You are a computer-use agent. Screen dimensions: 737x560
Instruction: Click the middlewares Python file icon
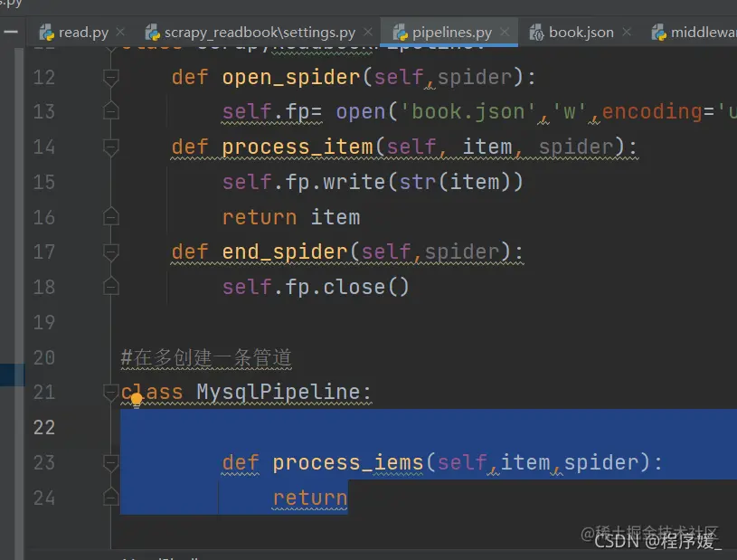pyautogui.click(x=658, y=33)
